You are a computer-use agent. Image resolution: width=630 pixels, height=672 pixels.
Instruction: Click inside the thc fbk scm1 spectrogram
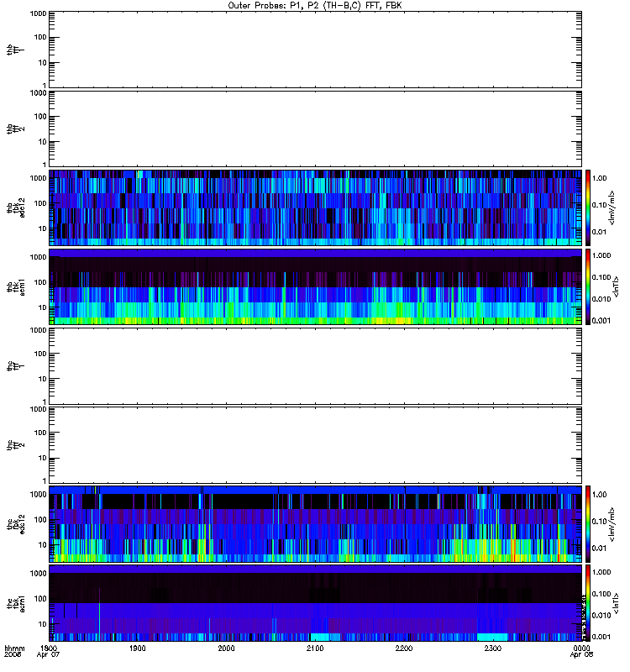316,603
